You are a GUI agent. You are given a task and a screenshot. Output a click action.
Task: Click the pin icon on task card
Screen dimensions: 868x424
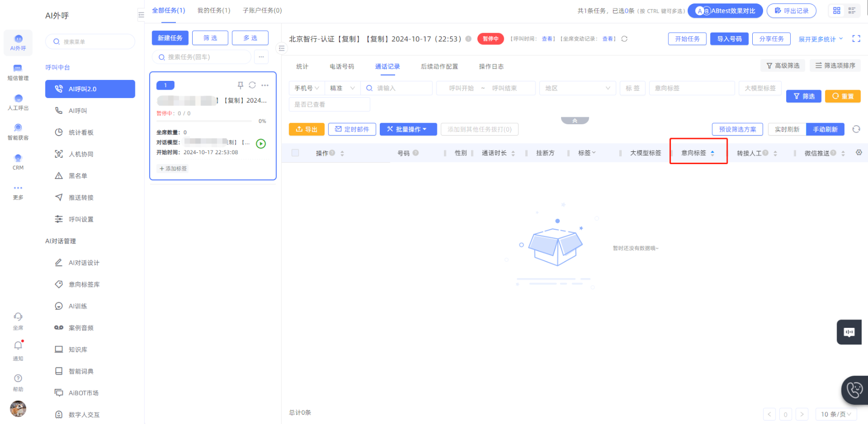(x=240, y=85)
